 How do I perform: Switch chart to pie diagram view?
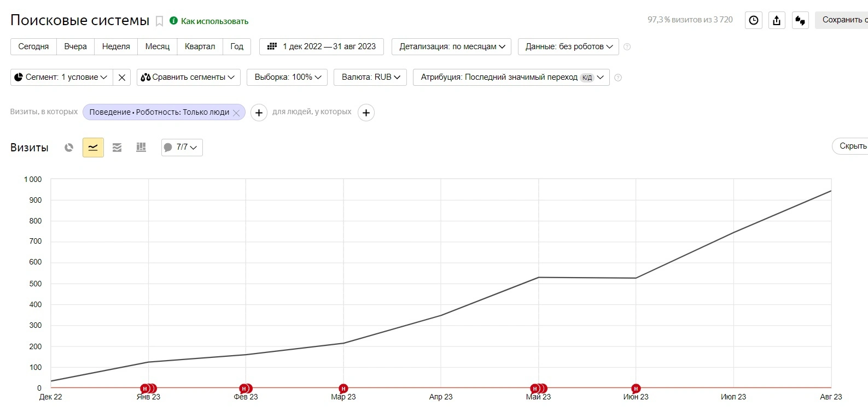69,148
